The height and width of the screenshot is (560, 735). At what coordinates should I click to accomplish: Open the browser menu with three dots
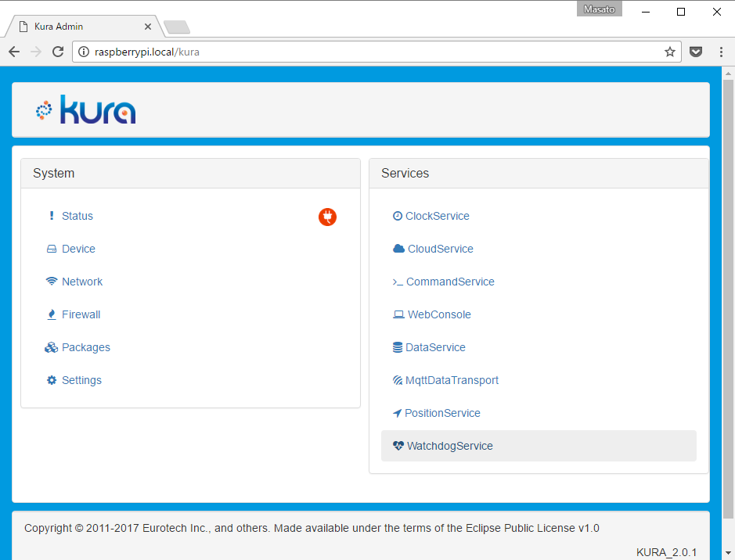click(721, 52)
